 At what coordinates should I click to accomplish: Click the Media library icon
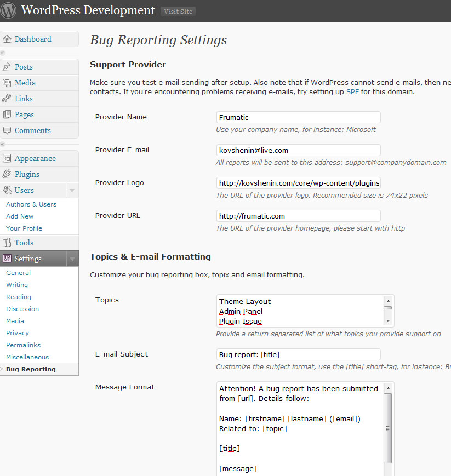click(x=7, y=83)
